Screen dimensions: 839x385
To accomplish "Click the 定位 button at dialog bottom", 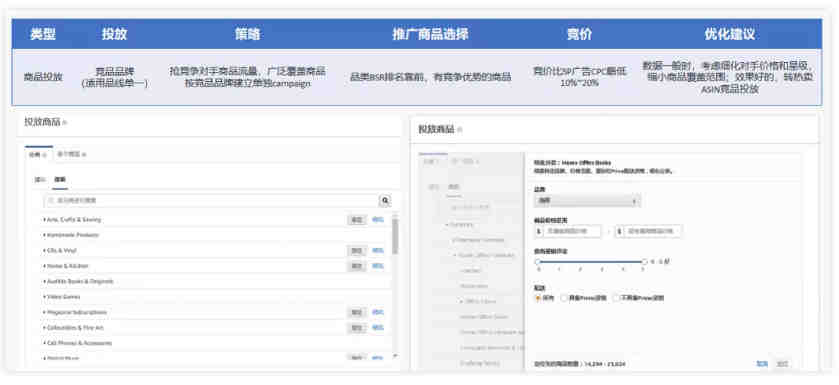I will tap(782, 364).
